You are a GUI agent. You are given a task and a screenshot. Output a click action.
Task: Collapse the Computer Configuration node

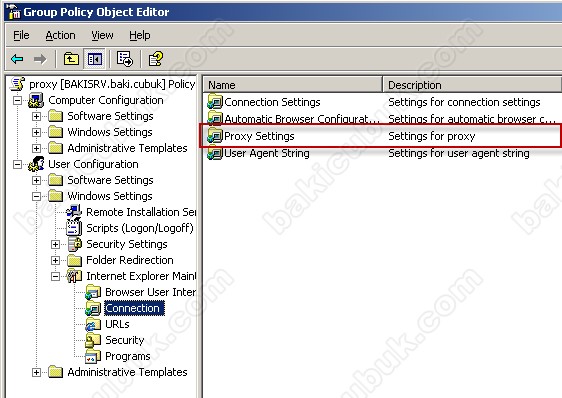click(x=17, y=100)
